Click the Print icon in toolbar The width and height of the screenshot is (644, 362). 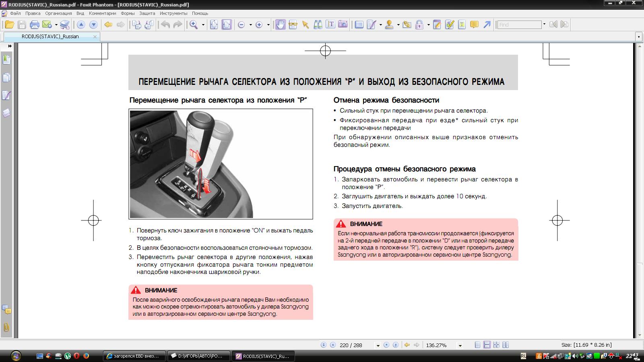[35, 25]
